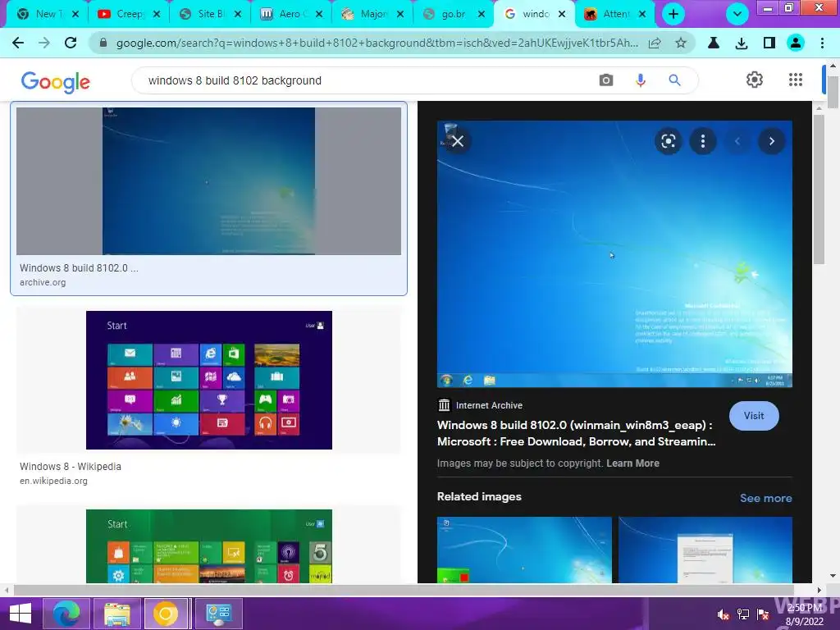Click the Visit button
The width and height of the screenshot is (840, 630).
pos(754,416)
